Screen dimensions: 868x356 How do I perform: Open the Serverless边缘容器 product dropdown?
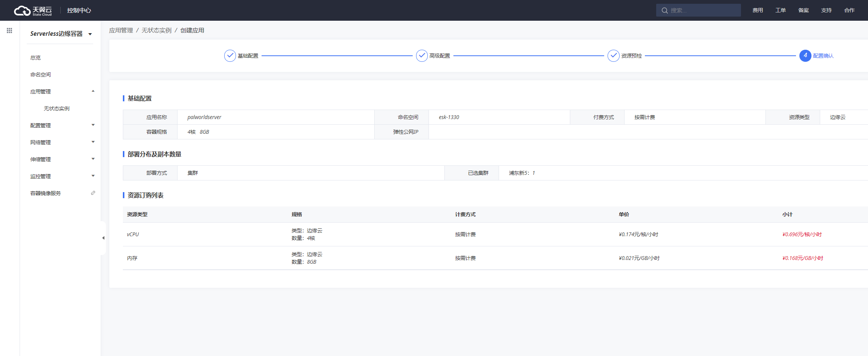tap(61, 34)
